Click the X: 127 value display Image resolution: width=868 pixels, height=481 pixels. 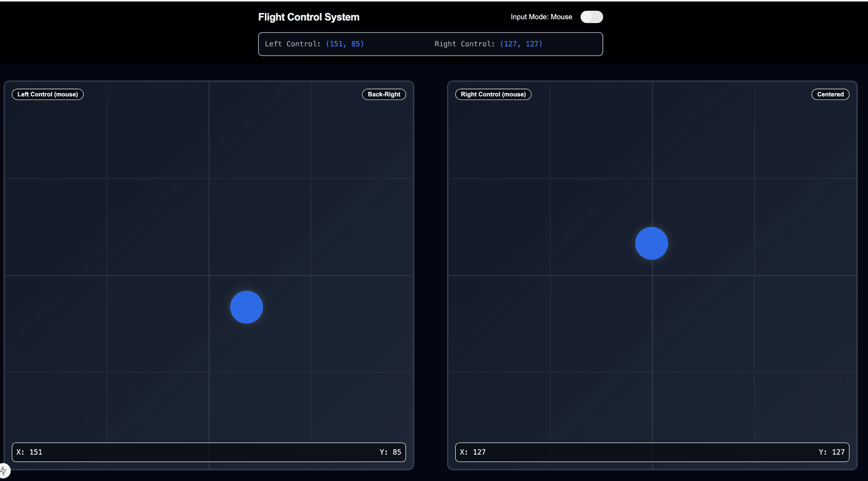[x=472, y=452]
